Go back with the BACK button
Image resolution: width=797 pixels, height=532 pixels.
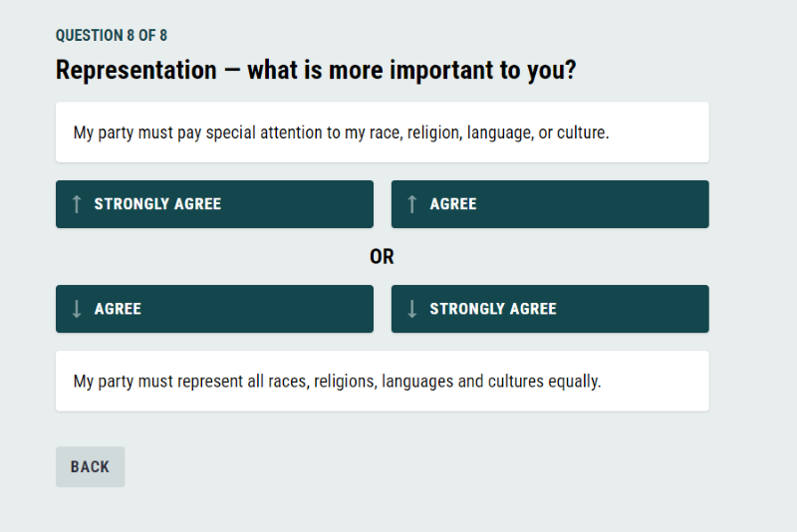[90, 467]
